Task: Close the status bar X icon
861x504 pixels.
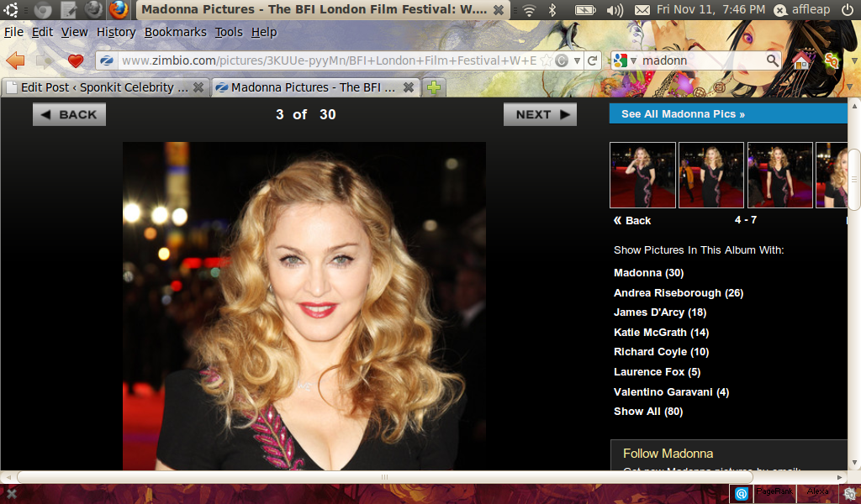Action: 11,494
